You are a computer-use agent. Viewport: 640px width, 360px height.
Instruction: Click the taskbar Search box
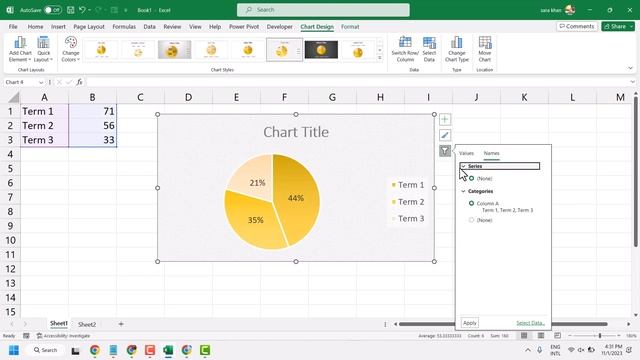tap(46, 350)
